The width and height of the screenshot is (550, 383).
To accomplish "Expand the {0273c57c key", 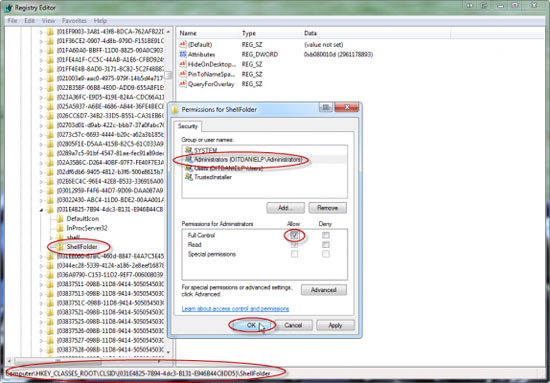I will 41,134.
